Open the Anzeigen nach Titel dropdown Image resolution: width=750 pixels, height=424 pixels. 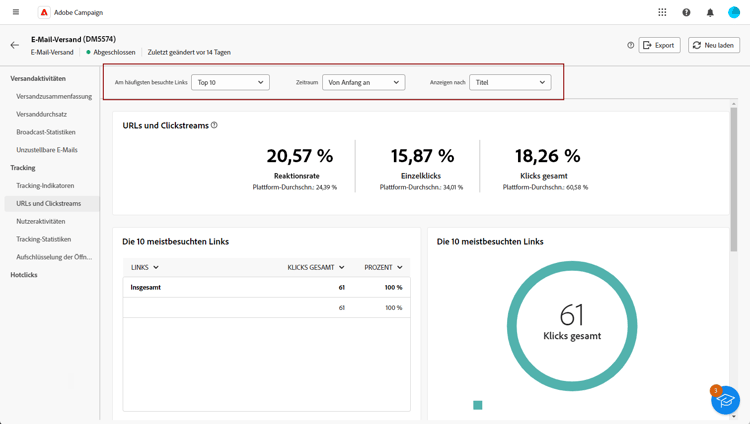click(x=510, y=82)
